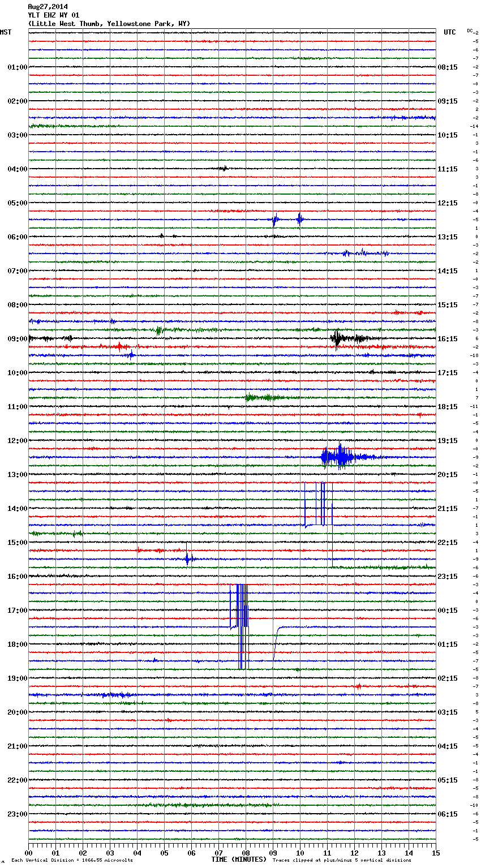
Task: Select the station code YLT EHZ WY 01
Action: (54, 15)
